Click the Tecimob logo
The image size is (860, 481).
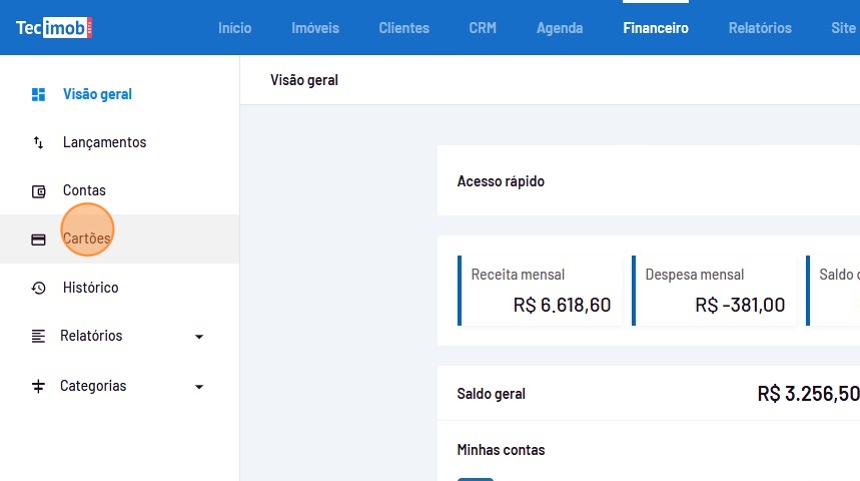click(x=54, y=28)
